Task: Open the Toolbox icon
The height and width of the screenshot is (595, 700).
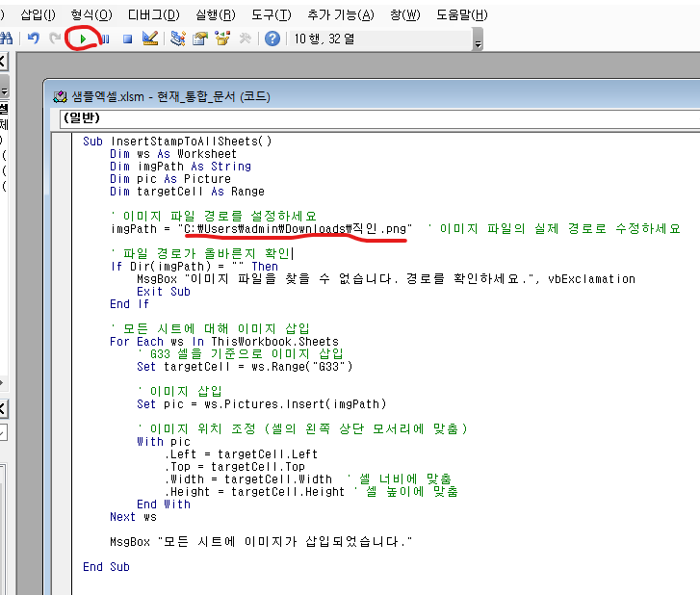Action: click(246, 39)
